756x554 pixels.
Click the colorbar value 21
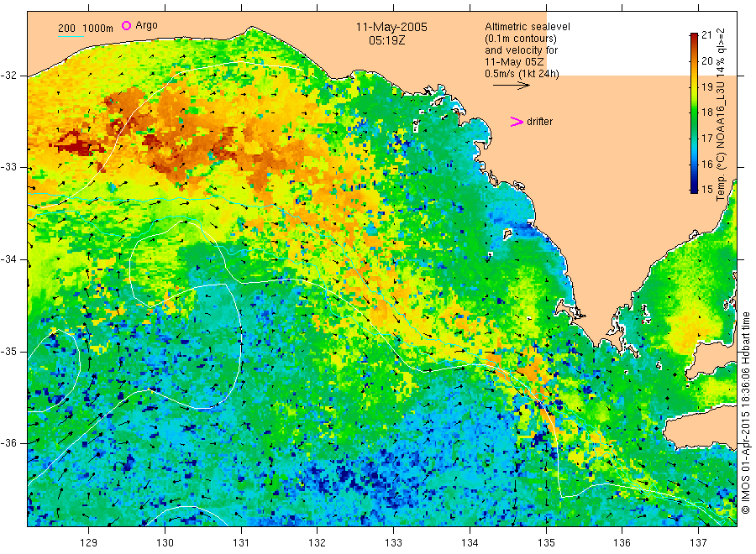pos(706,34)
